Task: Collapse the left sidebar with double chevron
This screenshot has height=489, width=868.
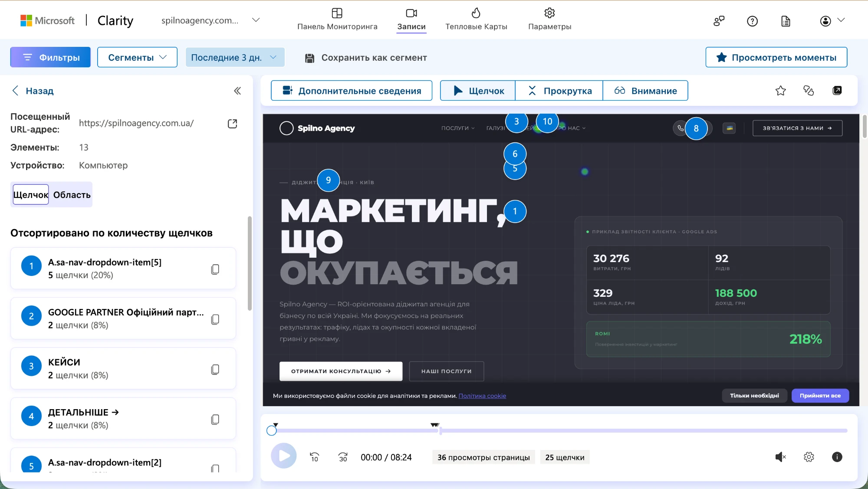Action: (237, 91)
